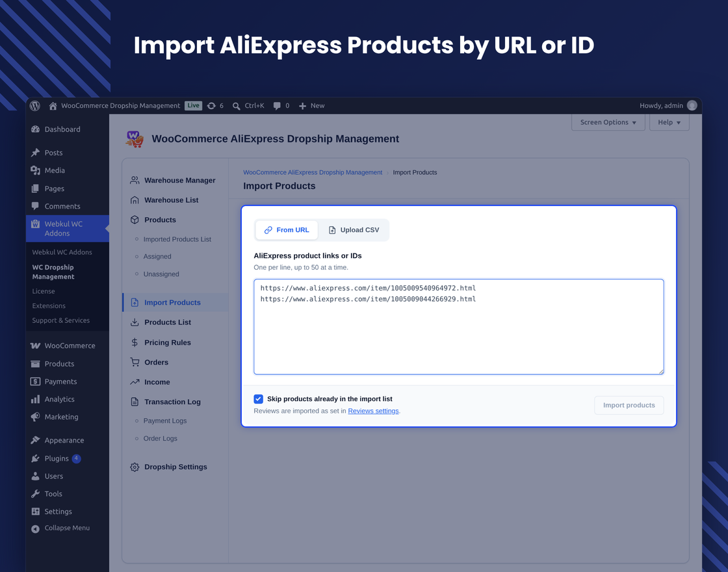Click the Income trend arrow icon

[135, 382]
